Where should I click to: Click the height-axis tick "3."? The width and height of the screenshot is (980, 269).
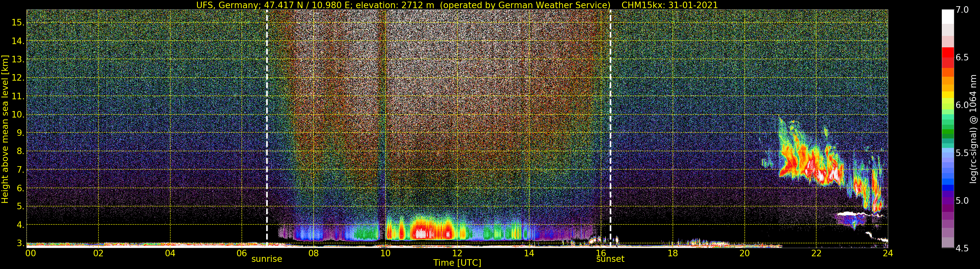click(20, 243)
